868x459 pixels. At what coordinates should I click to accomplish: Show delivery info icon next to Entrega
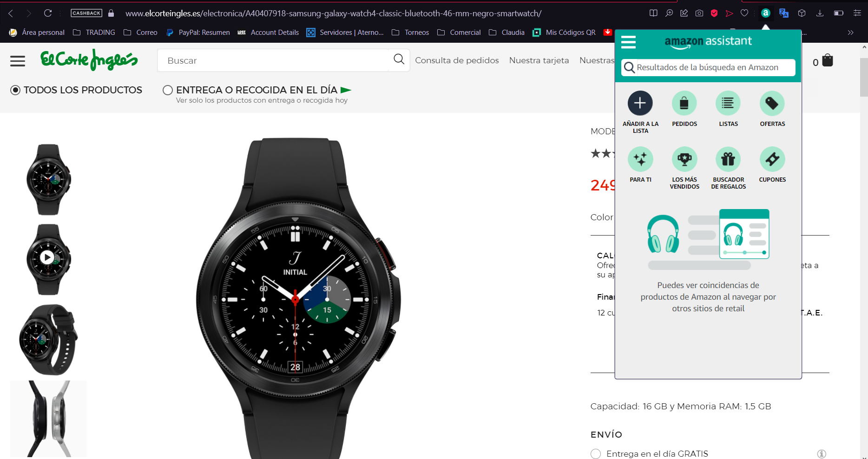click(822, 454)
